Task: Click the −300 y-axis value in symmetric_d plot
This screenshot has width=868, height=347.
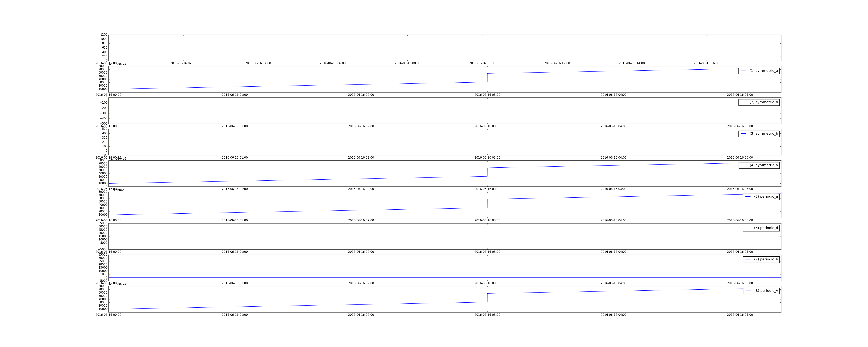Action: click(x=104, y=113)
